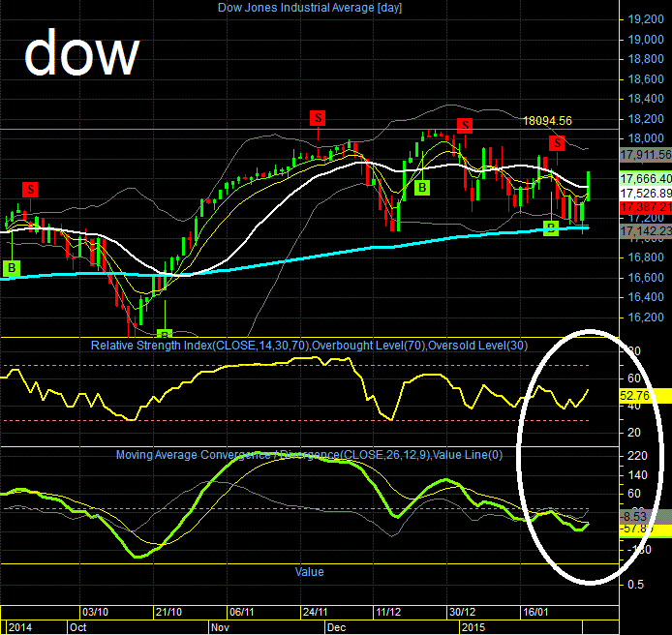Click the 16/01 date label
This screenshot has width=672, height=635.
[x=535, y=612]
